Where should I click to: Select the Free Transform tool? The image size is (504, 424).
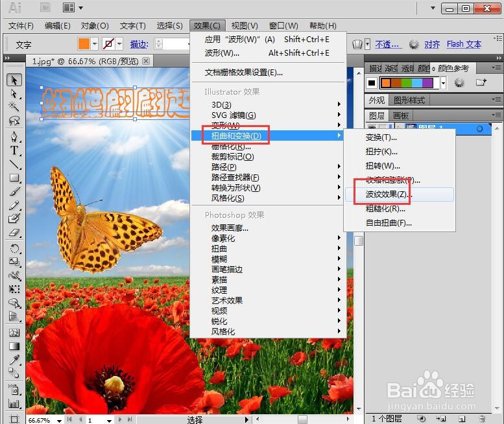tap(14, 289)
